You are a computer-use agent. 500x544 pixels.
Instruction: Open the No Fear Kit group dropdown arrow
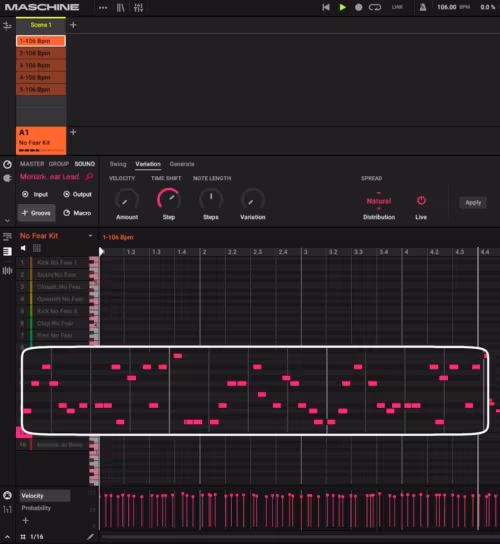(x=90, y=236)
